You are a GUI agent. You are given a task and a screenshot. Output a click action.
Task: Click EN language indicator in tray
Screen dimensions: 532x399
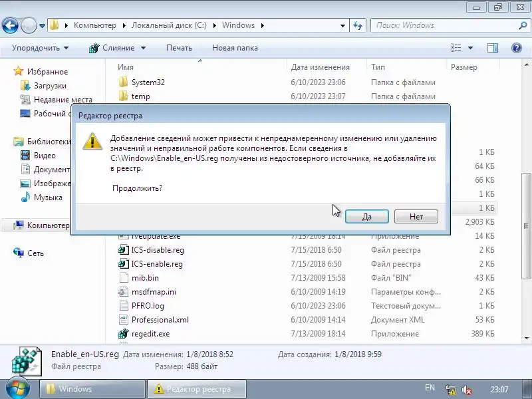[430, 388]
